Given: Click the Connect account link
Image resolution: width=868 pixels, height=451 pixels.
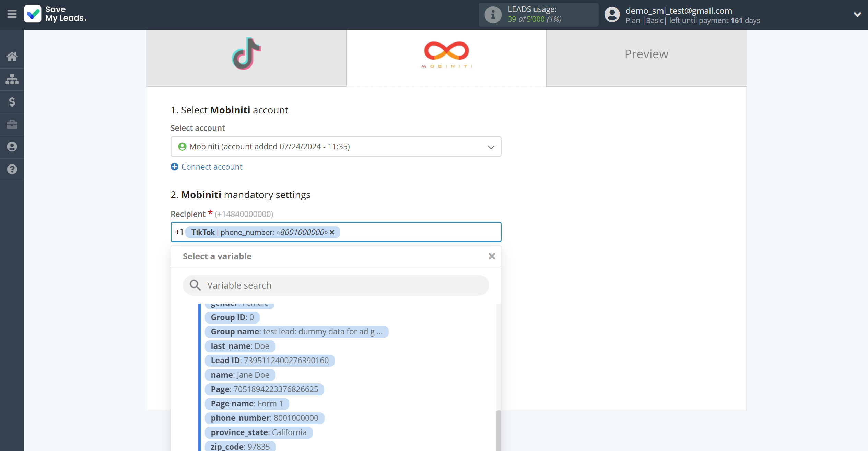Looking at the screenshot, I should coord(212,167).
